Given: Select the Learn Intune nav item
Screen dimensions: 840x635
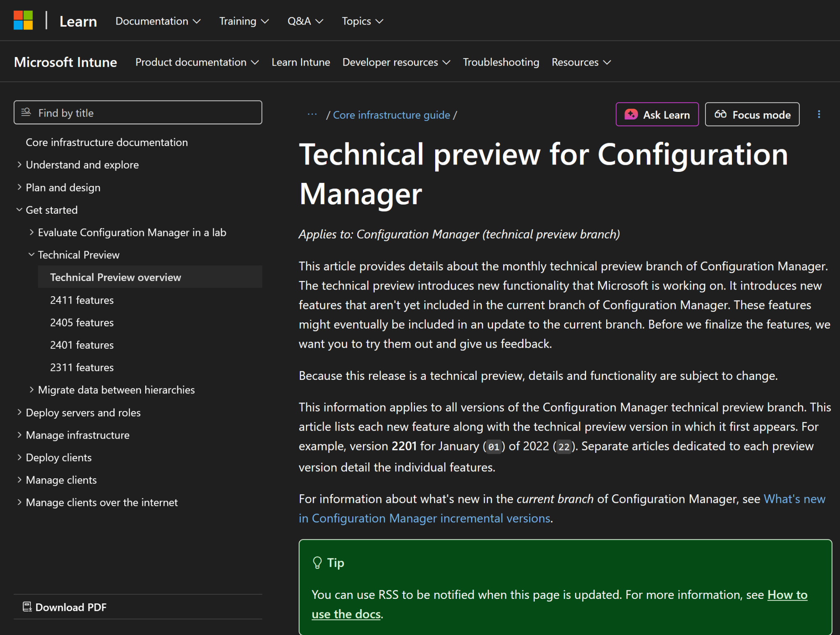Looking at the screenshot, I should [x=301, y=62].
